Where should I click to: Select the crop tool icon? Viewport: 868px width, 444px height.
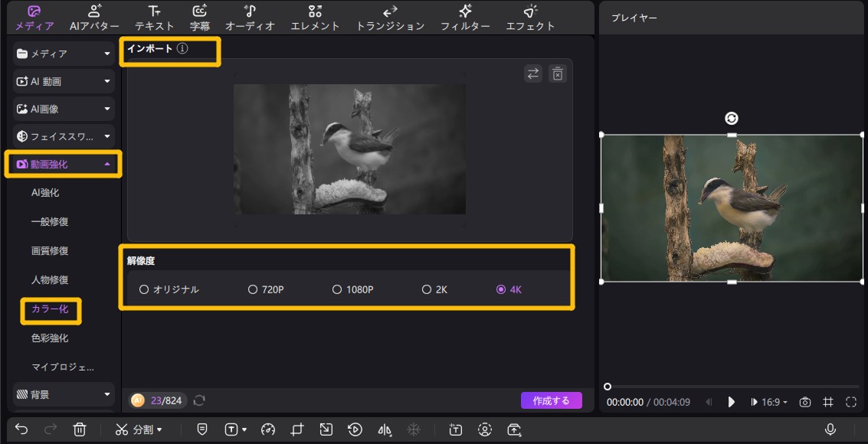pyautogui.click(x=296, y=429)
